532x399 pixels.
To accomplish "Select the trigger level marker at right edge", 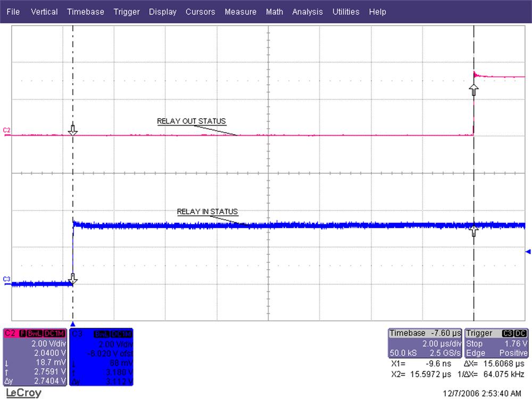I will point(528,251).
